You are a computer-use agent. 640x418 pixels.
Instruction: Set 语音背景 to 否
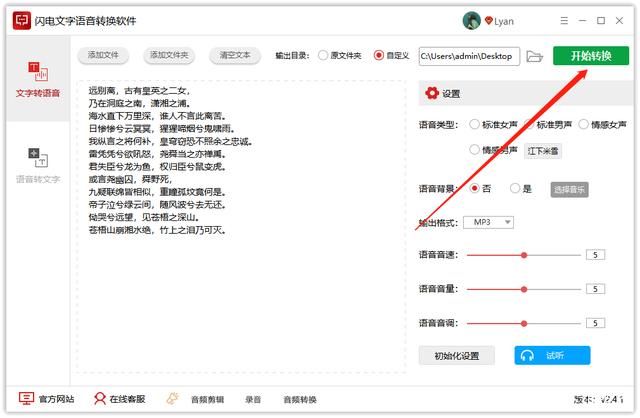pos(474,188)
